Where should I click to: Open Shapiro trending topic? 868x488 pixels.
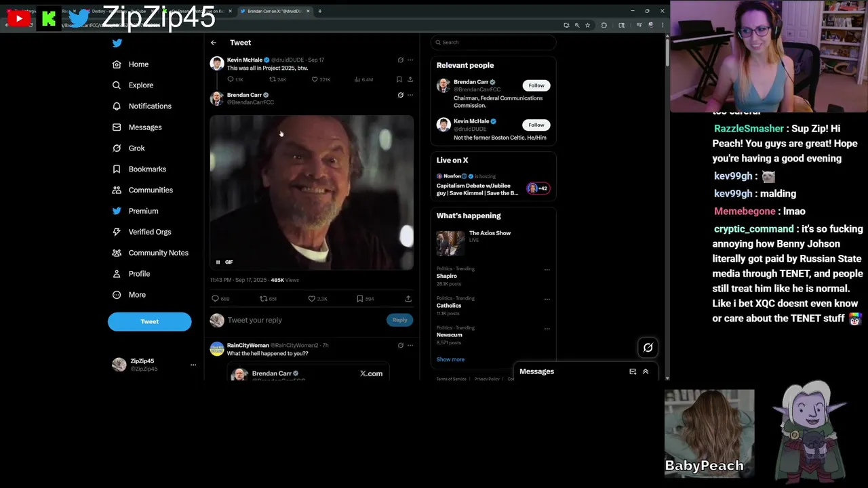447,277
